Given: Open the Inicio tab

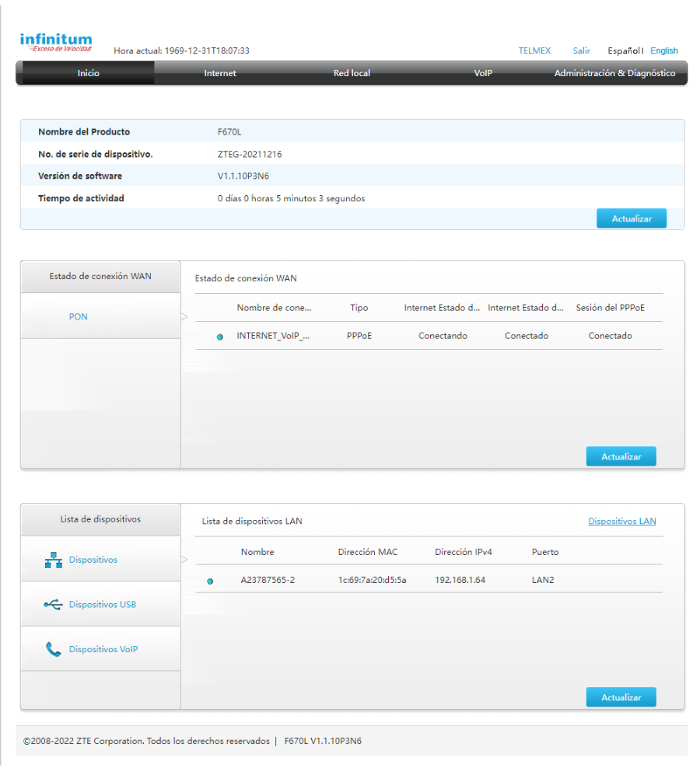Looking at the screenshot, I should [x=88, y=73].
